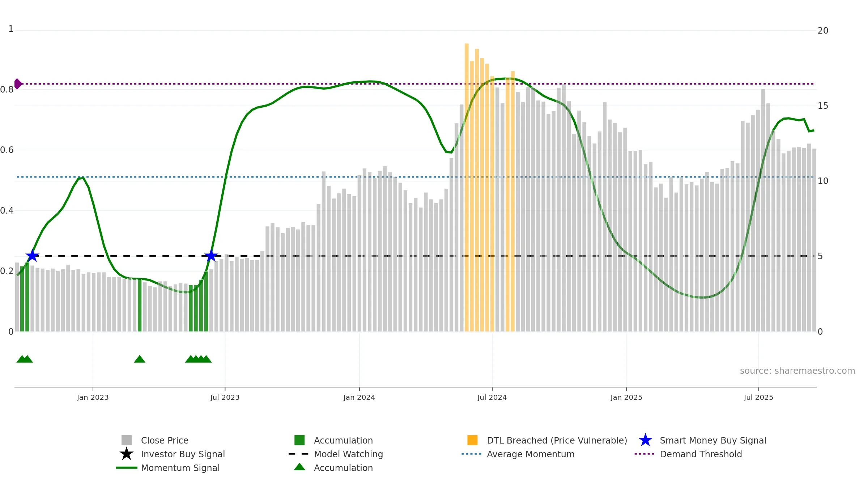
Task: Select the blue star near Jul 2023
Action: pyautogui.click(x=211, y=256)
